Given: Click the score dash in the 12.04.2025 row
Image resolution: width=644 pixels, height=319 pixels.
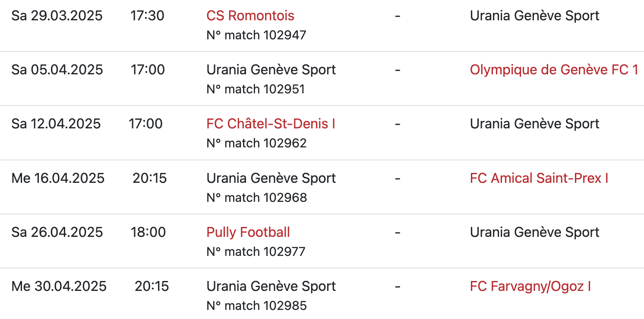Looking at the screenshot, I should (x=398, y=124).
